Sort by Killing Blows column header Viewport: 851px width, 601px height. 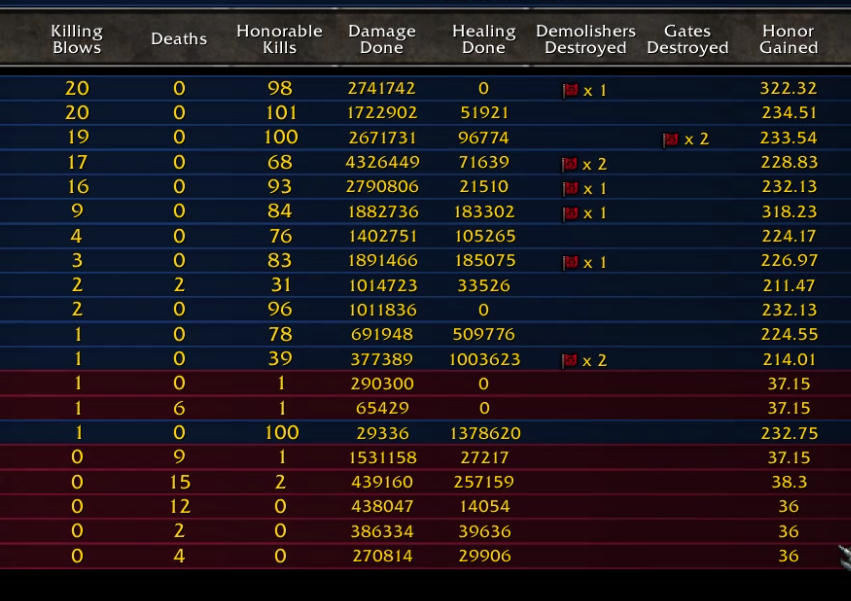tap(77, 39)
